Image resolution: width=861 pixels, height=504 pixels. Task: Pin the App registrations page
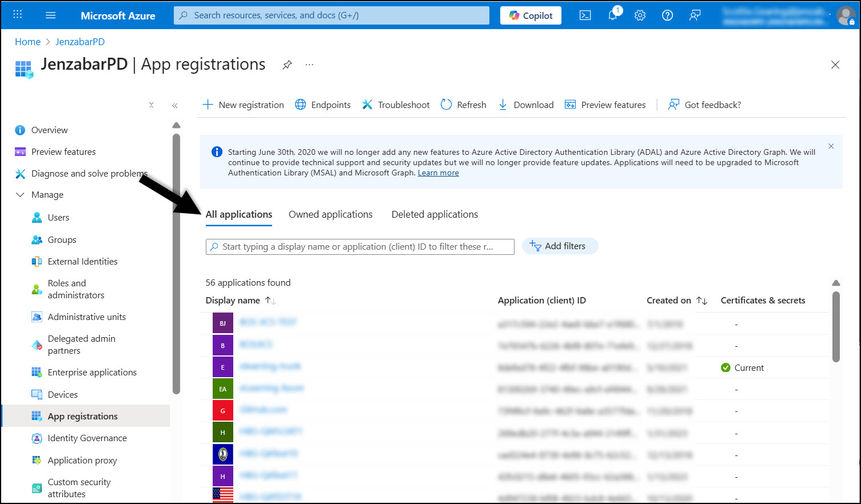(287, 65)
